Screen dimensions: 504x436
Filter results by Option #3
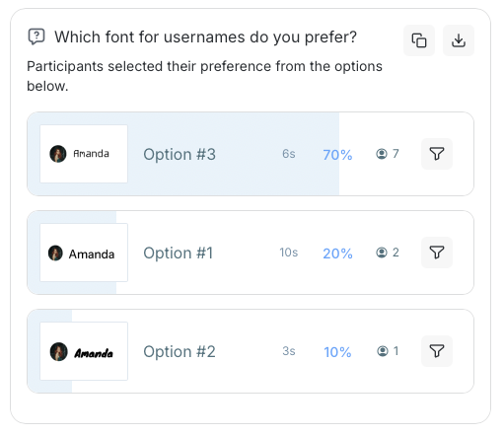point(437,154)
